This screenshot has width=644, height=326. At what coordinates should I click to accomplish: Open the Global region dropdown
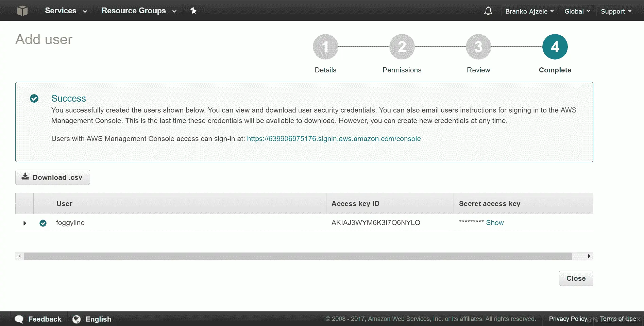(x=577, y=11)
